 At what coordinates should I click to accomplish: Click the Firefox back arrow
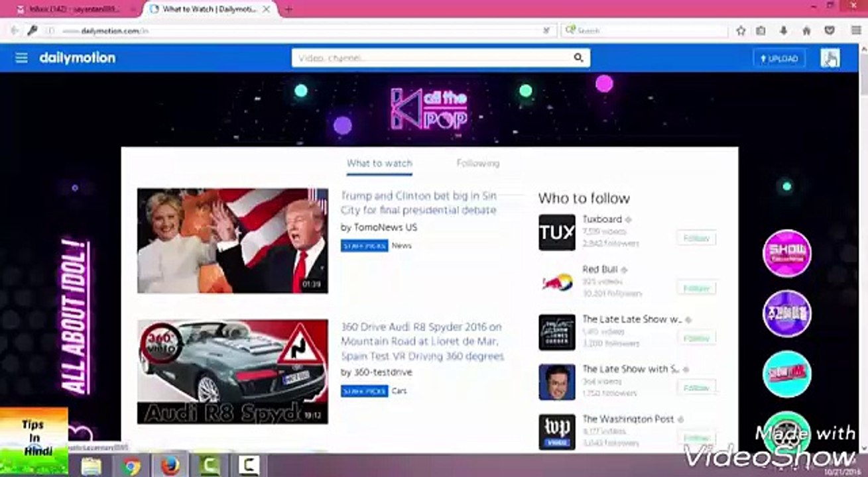[14, 30]
